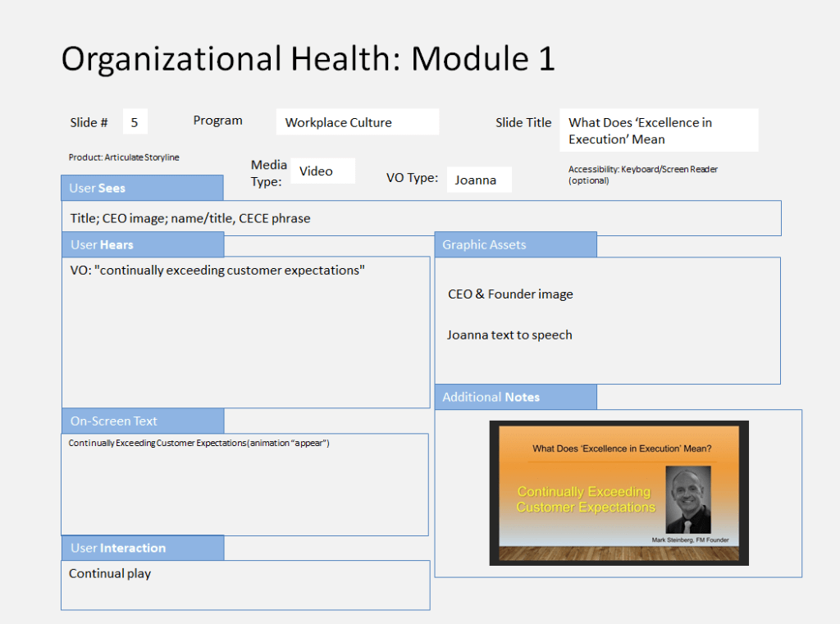Select the 'CEO & Founder image' asset line
This screenshot has height=624, width=840.
(x=510, y=294)
